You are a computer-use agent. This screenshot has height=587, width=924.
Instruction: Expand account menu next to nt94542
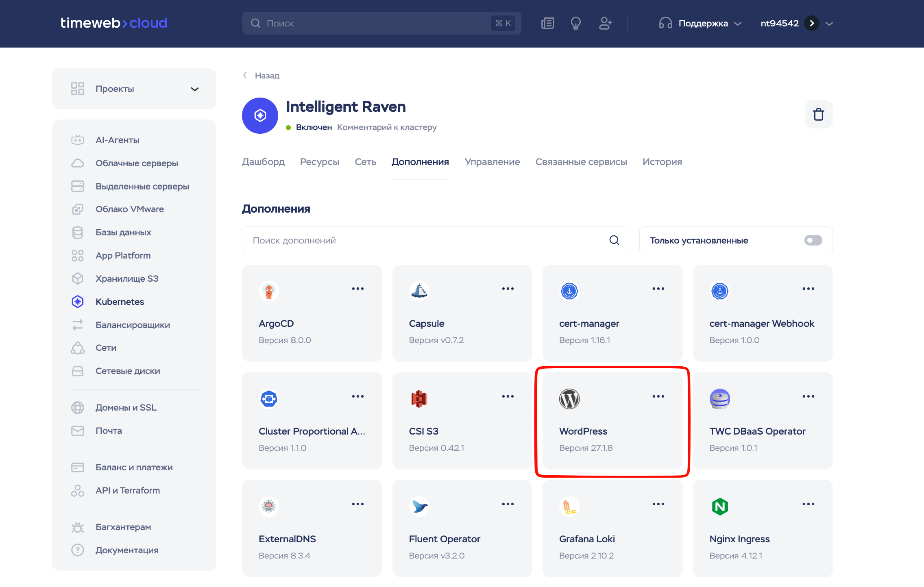click(x=829, y=24)
